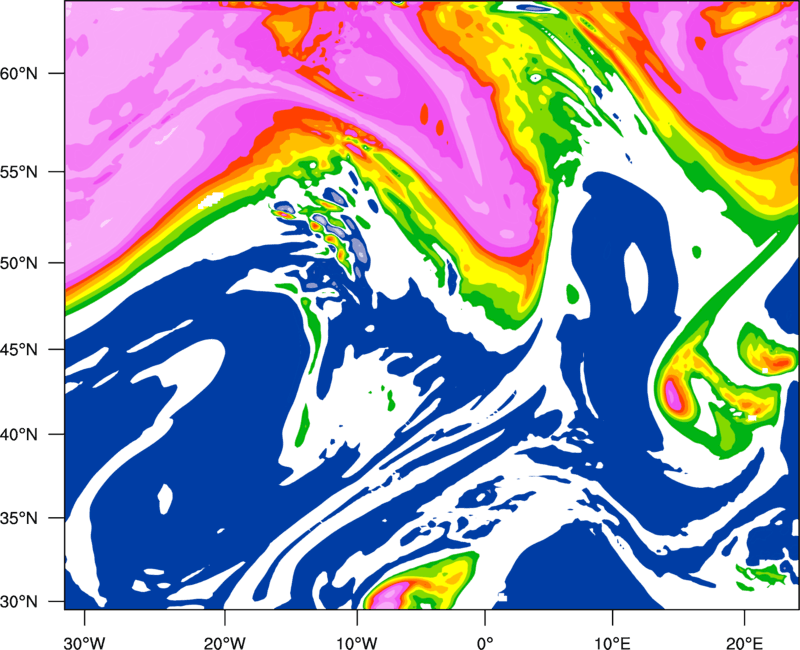Screen dimensions: 800x650
Task: Click the 35°N latitude axis label
Action: 19,518
